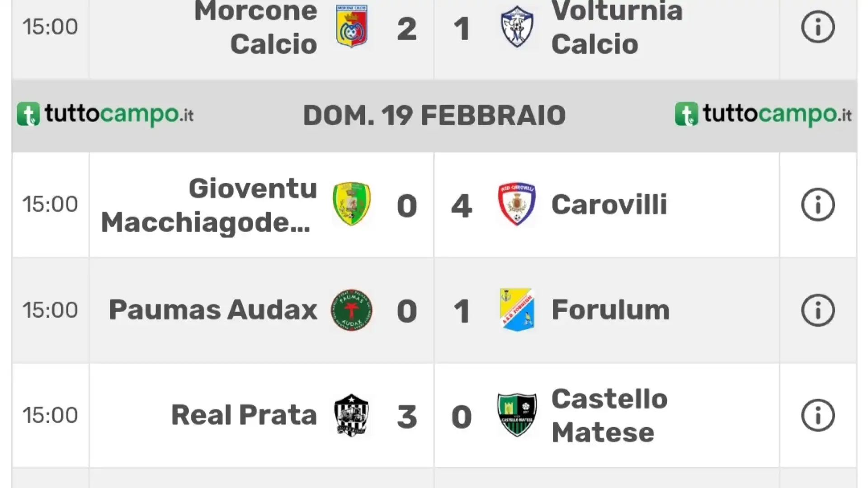Open info for Paumas Audax match

818,310
